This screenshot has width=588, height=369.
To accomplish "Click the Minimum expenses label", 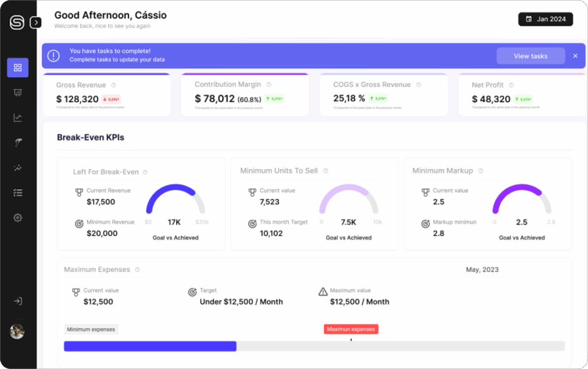I will pos(91,329).
